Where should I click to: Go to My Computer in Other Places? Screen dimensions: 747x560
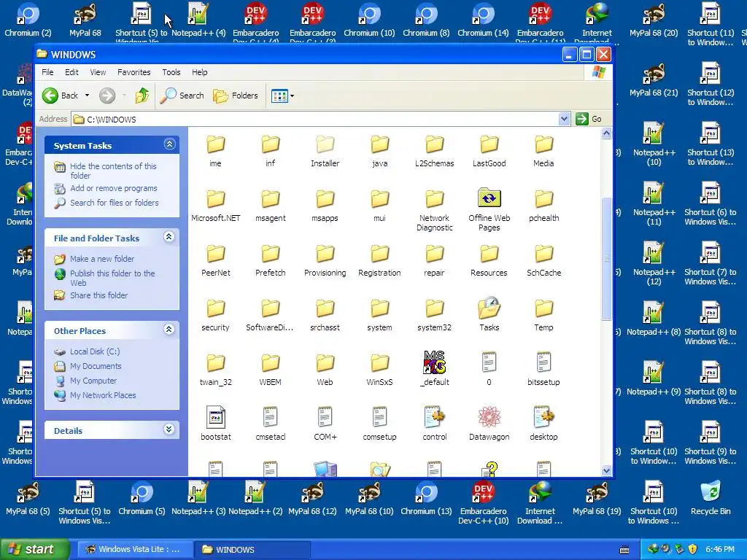(x=93, y=381)
